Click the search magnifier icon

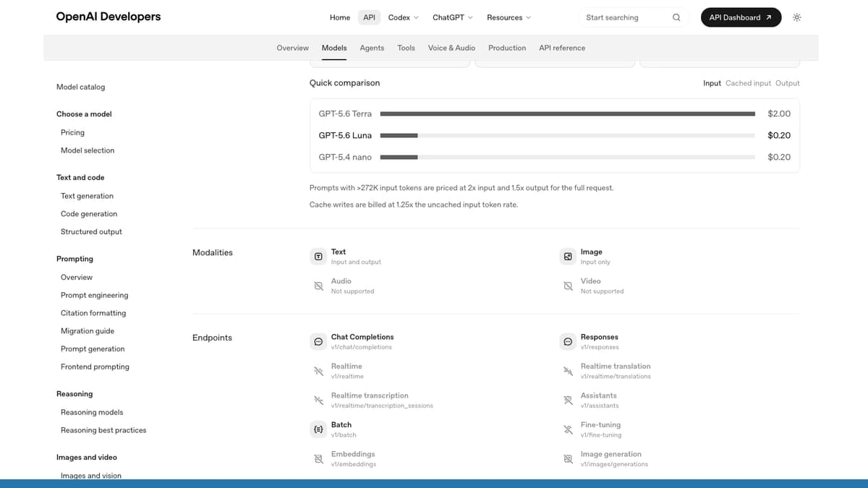click(x=676, y=17)
